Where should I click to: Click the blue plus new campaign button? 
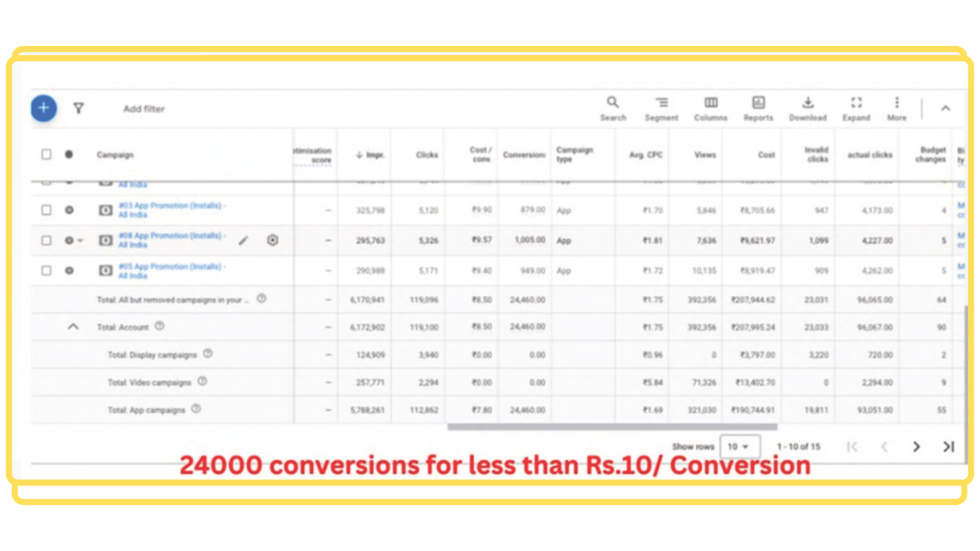point(43,108)
